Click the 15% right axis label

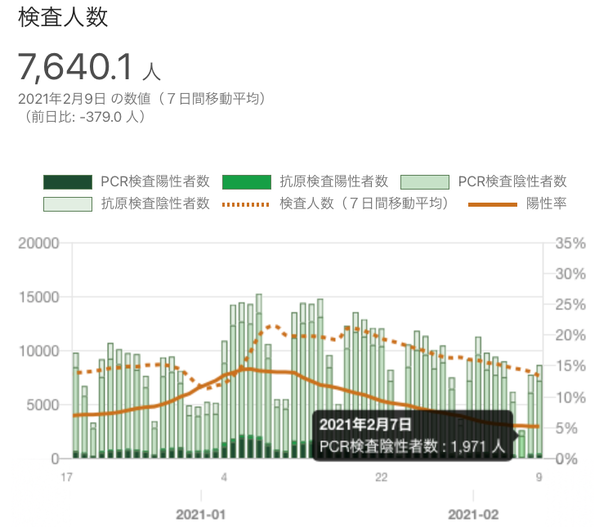point(570,366)
